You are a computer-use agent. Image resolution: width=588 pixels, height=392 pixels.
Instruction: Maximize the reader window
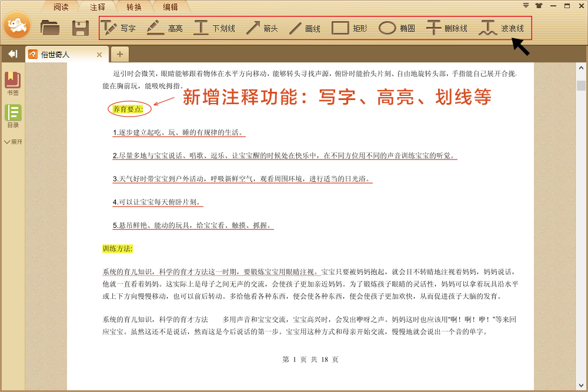click(x=567, y=6)
